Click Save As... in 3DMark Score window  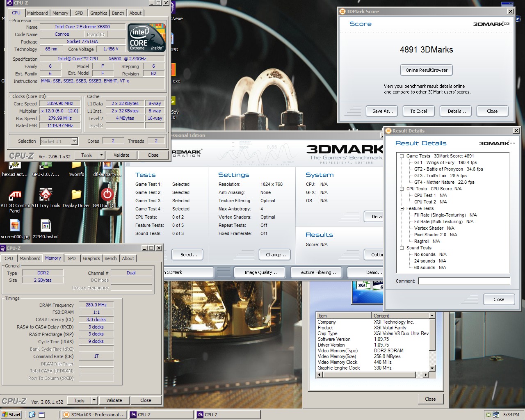coord(383,111)
